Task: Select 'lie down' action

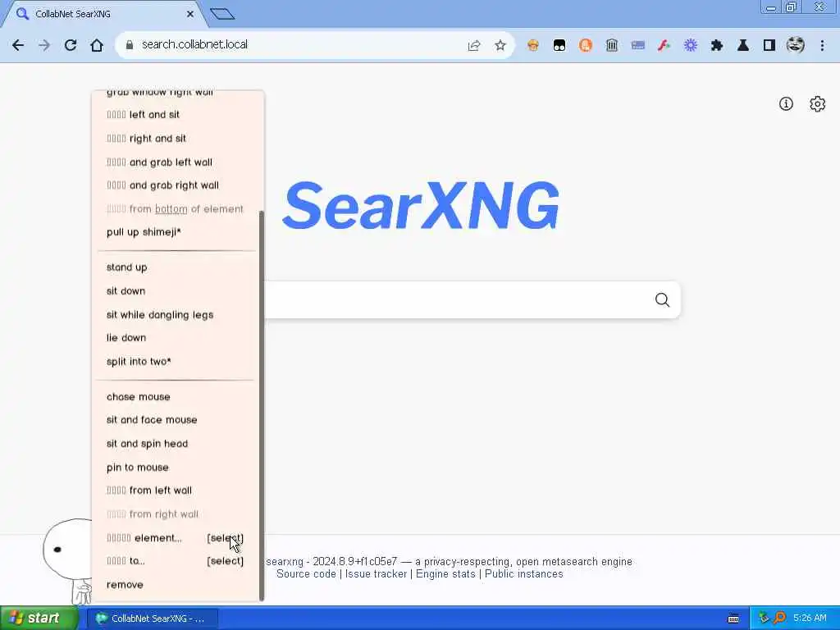Action: tap(126, 338)
